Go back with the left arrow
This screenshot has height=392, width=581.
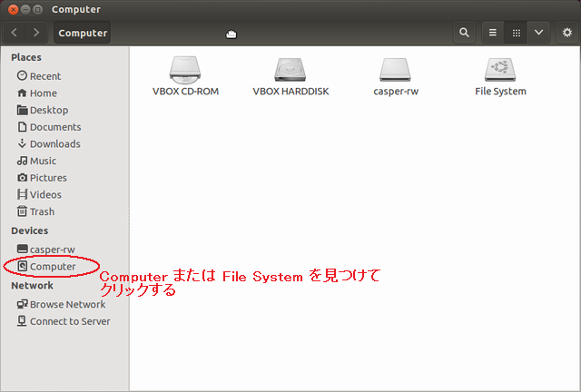point(15,33)
